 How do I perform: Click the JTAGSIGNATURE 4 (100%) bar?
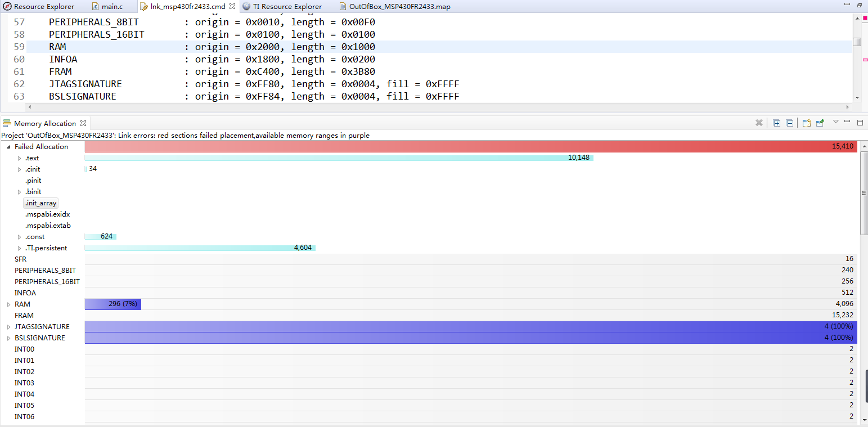tap(471, 327)
